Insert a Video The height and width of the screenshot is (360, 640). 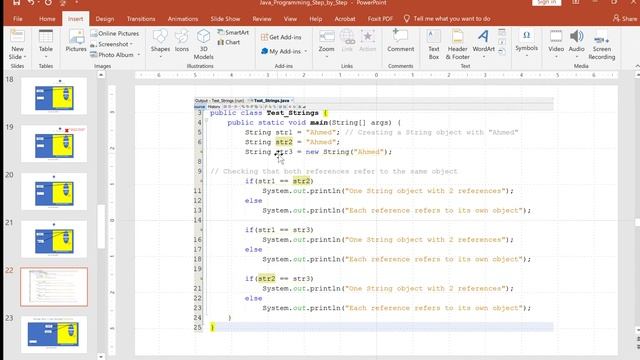556,43
